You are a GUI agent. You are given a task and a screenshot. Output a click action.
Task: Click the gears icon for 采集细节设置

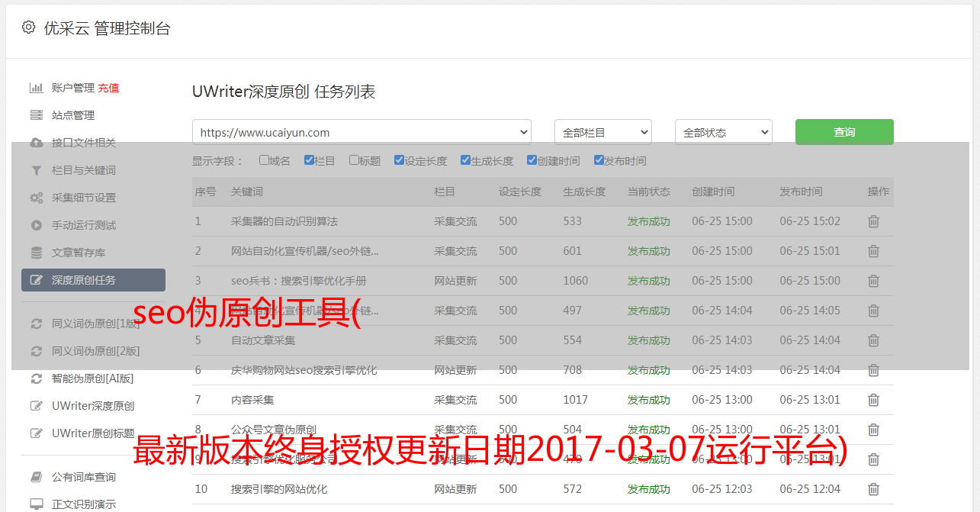point(36,198)
